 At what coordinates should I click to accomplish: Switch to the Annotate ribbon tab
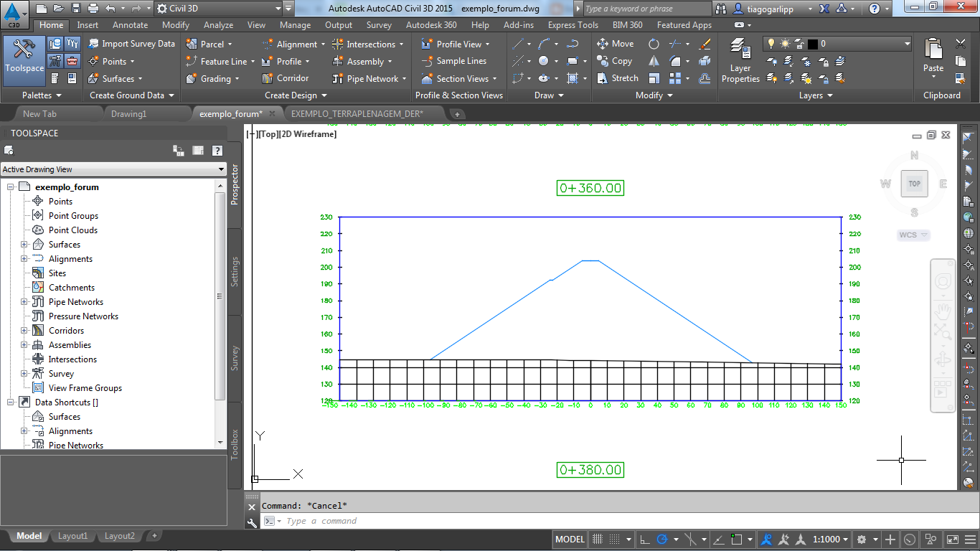pyautogui.click(x=130, y=25)
